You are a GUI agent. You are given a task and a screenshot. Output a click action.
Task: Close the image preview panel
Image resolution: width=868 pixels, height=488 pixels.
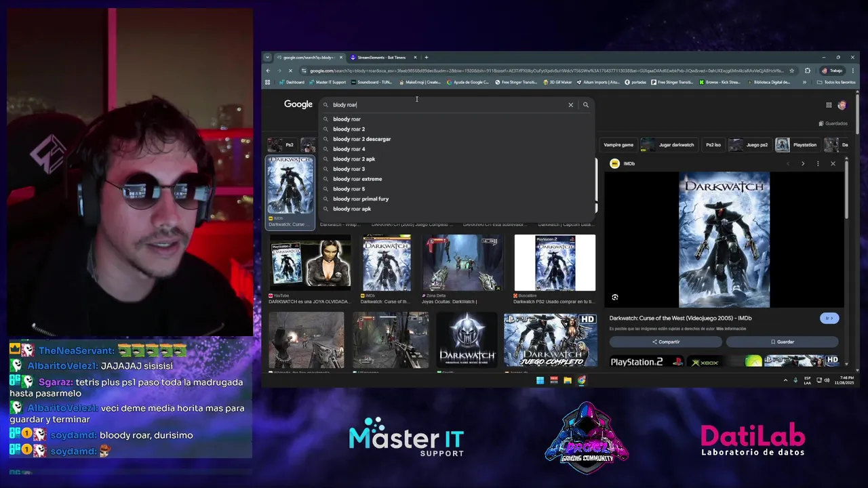(x=833, y=163)
